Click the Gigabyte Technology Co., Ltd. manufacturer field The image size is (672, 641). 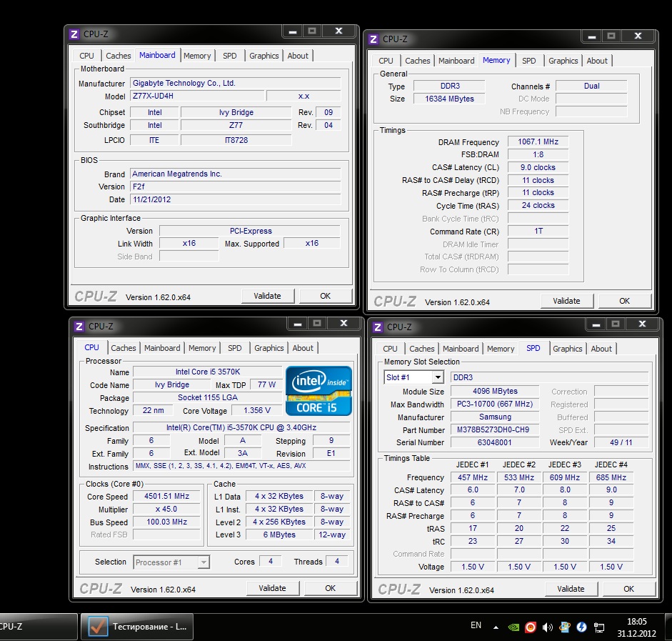click(x=235, y=83)
